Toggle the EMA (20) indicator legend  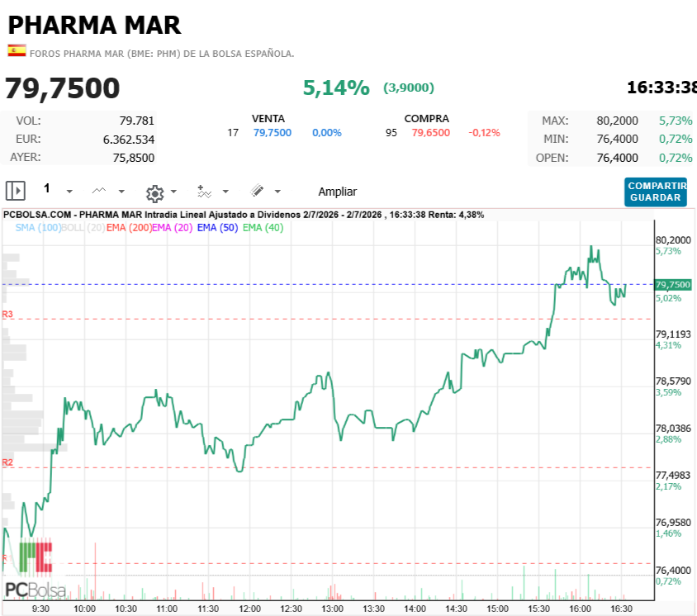173,228
